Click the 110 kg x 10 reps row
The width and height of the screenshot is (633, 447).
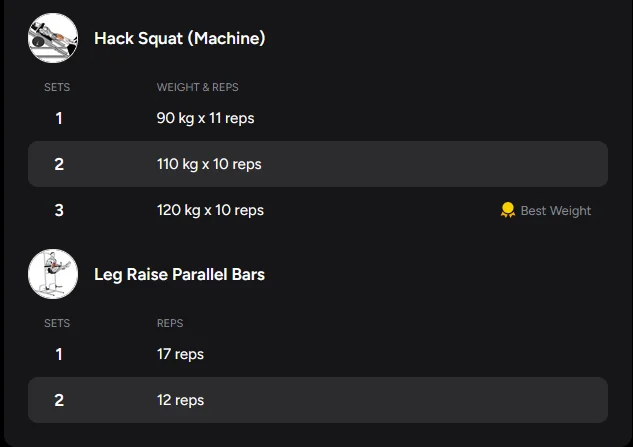pyautogui.click(x=318, y=164)
